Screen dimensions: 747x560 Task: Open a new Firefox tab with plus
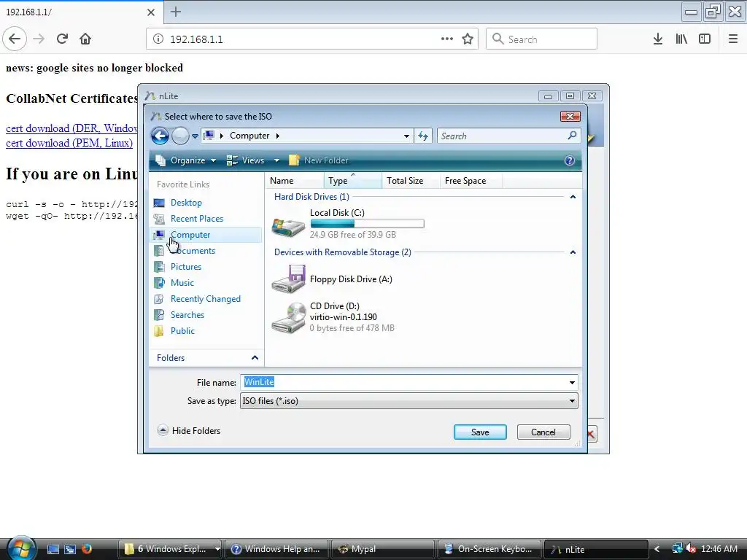[175, 12]
